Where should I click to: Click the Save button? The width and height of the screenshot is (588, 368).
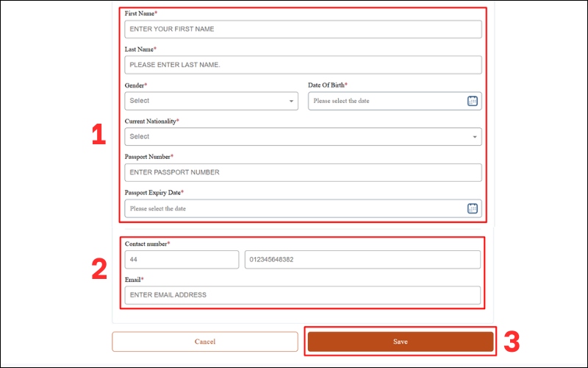(400, 342)
